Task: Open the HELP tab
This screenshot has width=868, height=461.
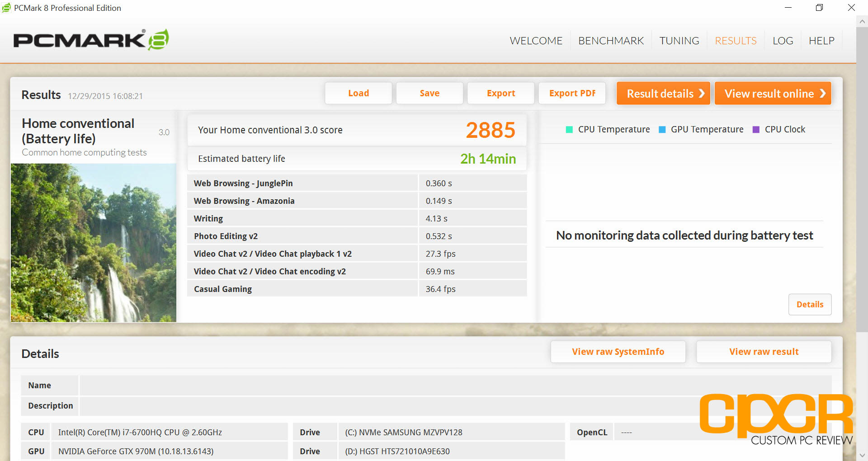Action: click(x=821, y=41)
